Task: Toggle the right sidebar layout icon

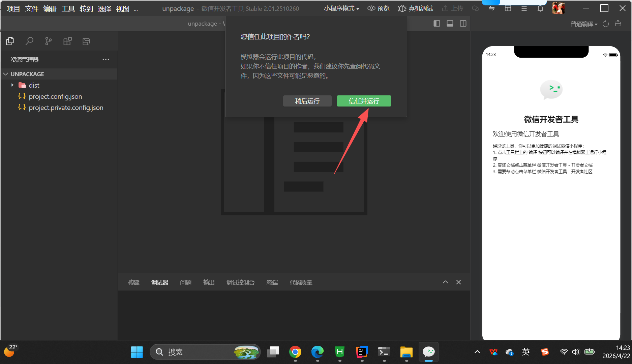Action: pyautogui.click(x=463, y=23)
